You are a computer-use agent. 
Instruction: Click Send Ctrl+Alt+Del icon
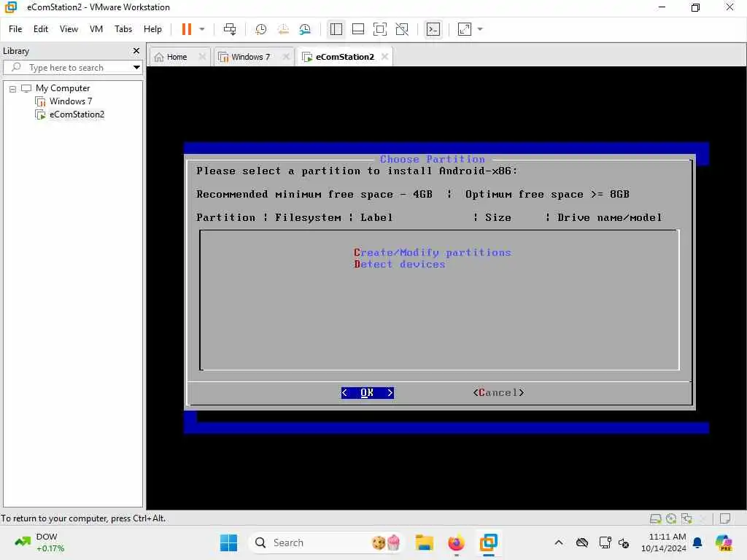(x=230, y=29)
